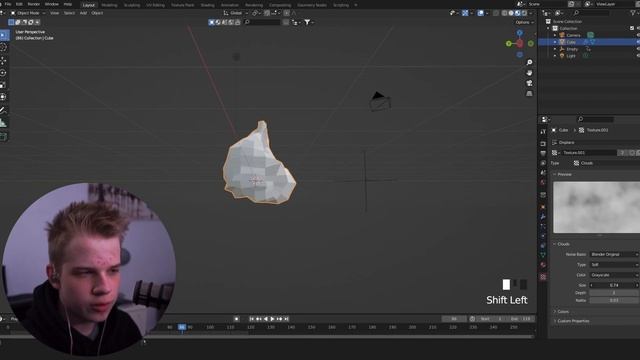Select the Move tool in the left toolbar
640x360 pixels.
coord(4,60)
